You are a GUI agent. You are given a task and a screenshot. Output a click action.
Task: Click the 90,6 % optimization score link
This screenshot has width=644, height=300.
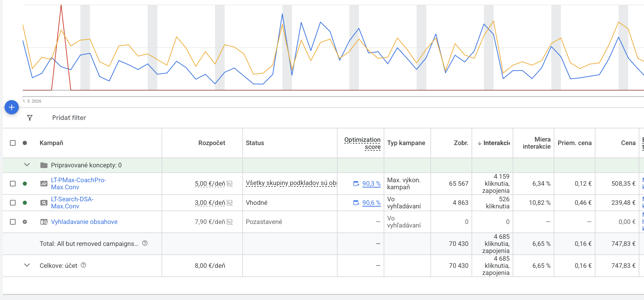tap(371, 203)
